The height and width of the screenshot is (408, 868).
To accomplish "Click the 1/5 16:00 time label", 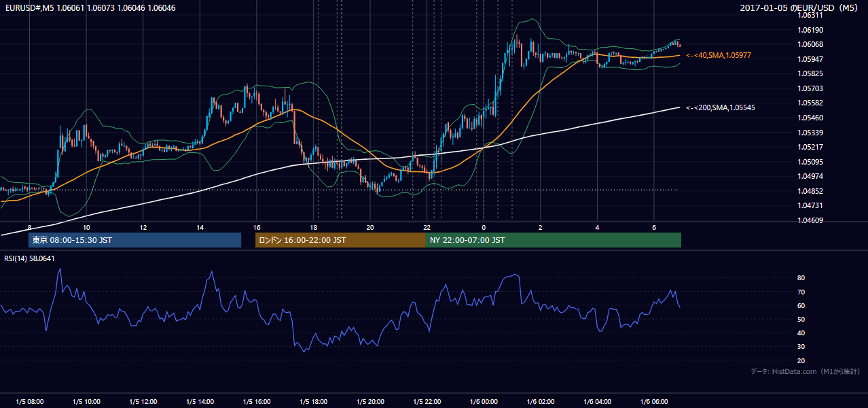I will tap(256, 402).
